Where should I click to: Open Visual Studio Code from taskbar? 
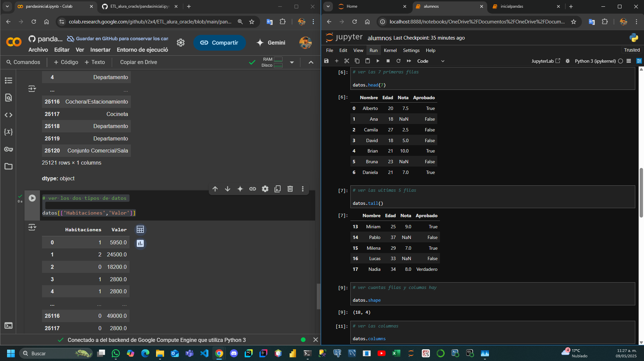[x=204, y=353]
